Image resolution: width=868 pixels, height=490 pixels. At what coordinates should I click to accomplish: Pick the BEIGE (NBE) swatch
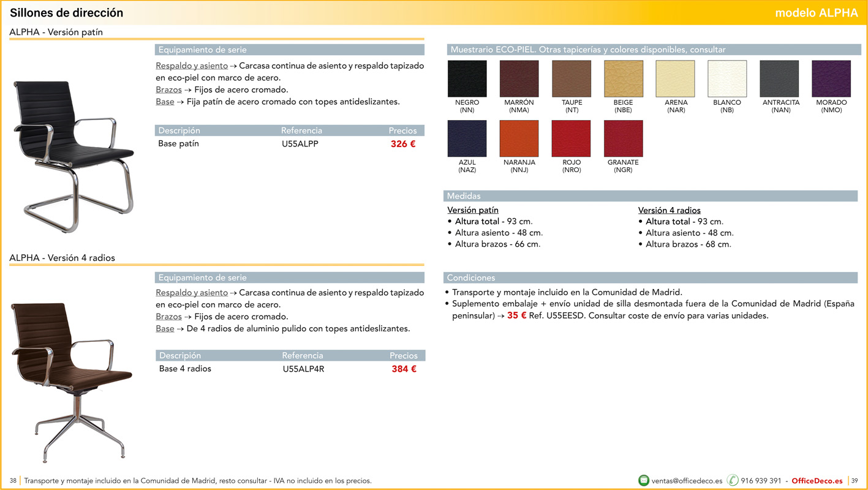click(624, 78)
